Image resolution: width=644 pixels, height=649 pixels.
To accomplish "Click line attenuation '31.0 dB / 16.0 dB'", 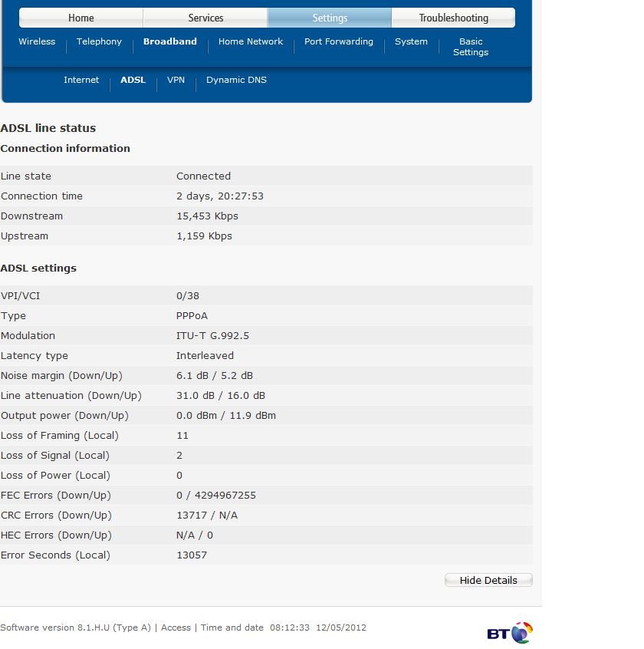I will (221, 395).
